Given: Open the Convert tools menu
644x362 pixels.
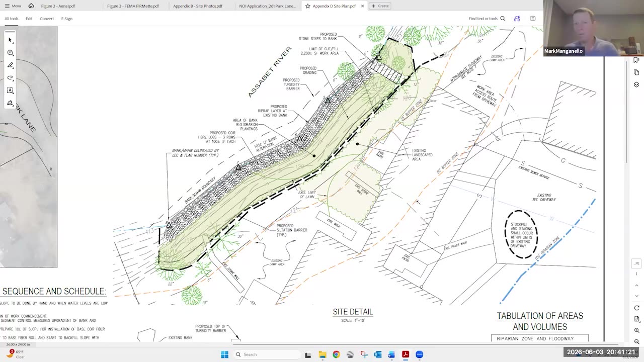Looking at the screenshot, I should [x=47, y=19].
